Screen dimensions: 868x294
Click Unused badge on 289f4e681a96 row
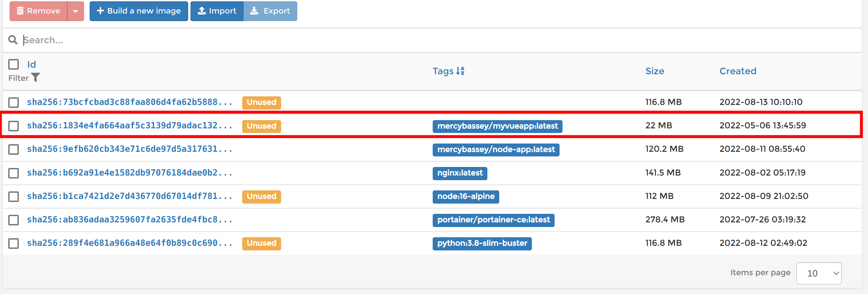click(x=261, y=244)
